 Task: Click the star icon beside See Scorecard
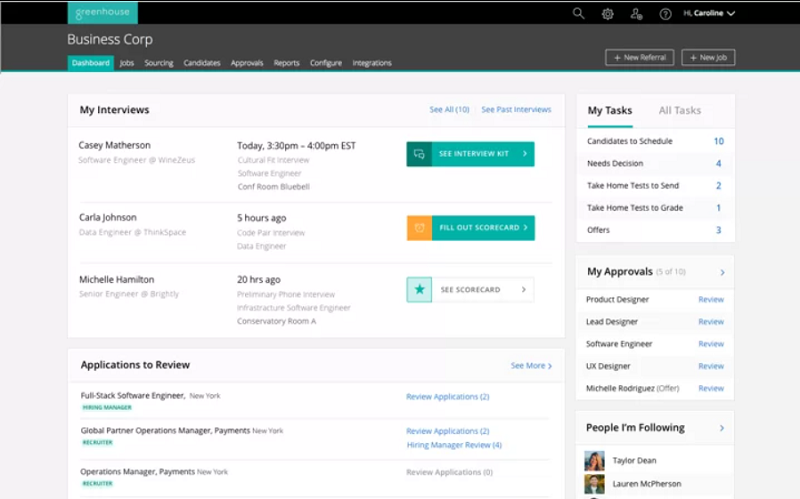pos(419,290)
